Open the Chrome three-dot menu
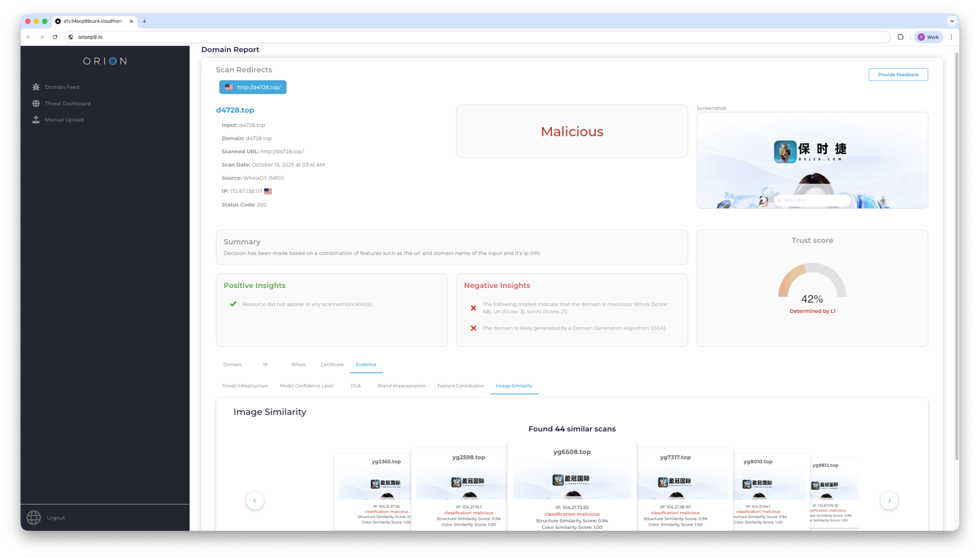 pyautogui.click(x=951, y=37)
